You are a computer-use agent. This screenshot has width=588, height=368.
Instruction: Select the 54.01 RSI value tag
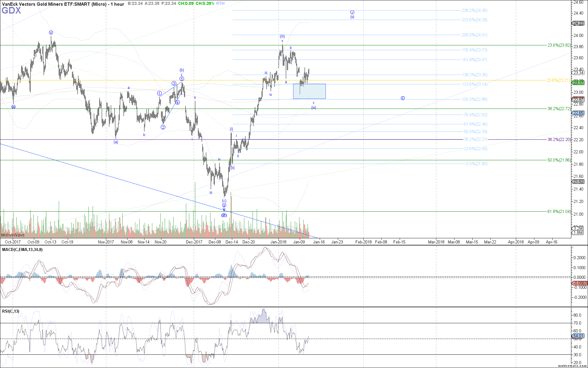pos(578,336)
